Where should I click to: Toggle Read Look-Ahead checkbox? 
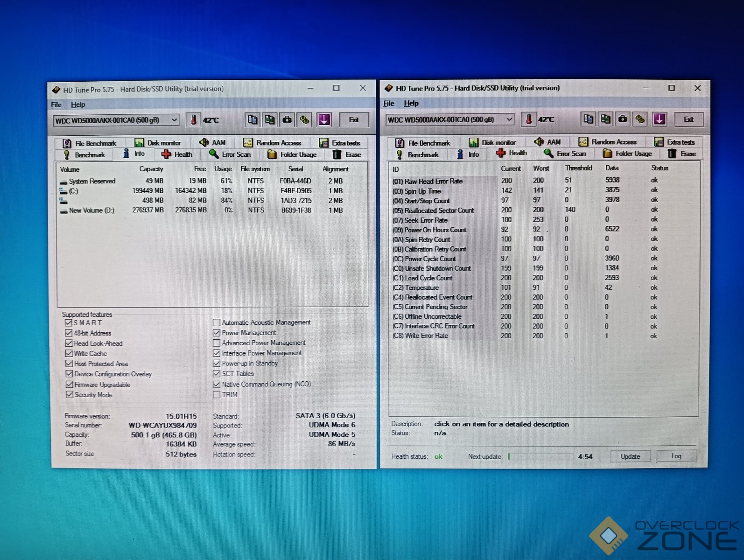coord(69,343)
